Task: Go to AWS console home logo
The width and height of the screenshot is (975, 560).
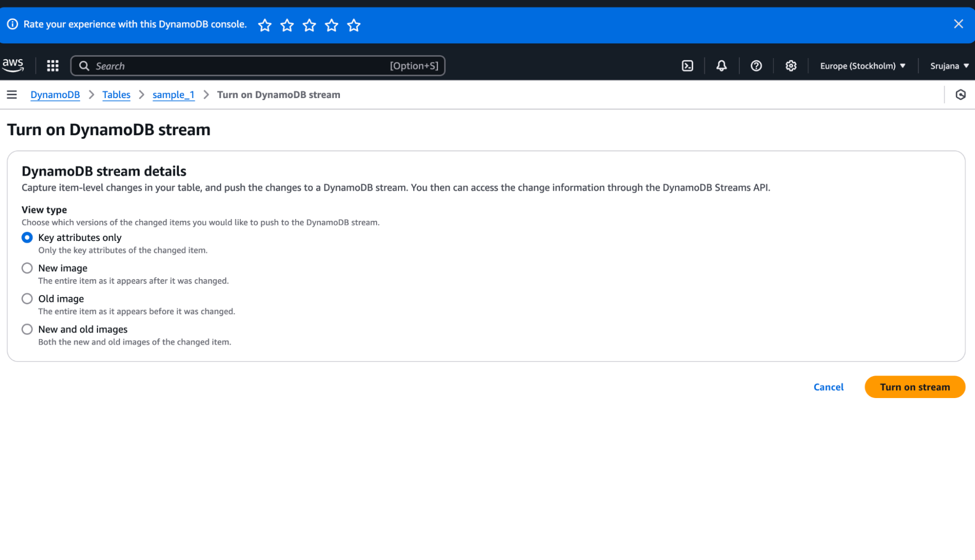Action: 13,65
